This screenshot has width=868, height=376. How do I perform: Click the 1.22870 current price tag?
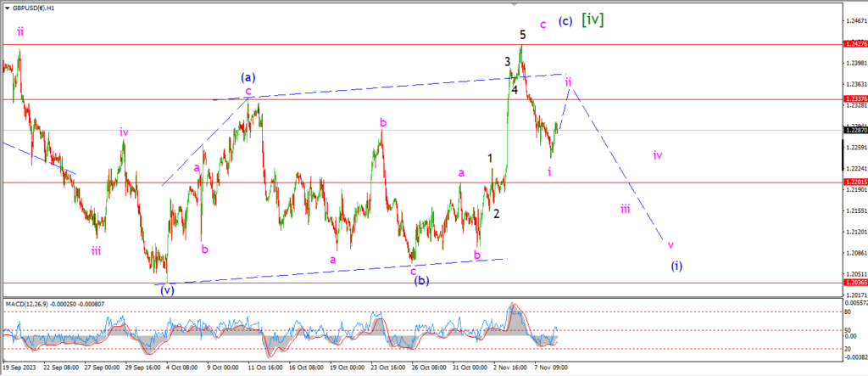[x=855, y=130]
